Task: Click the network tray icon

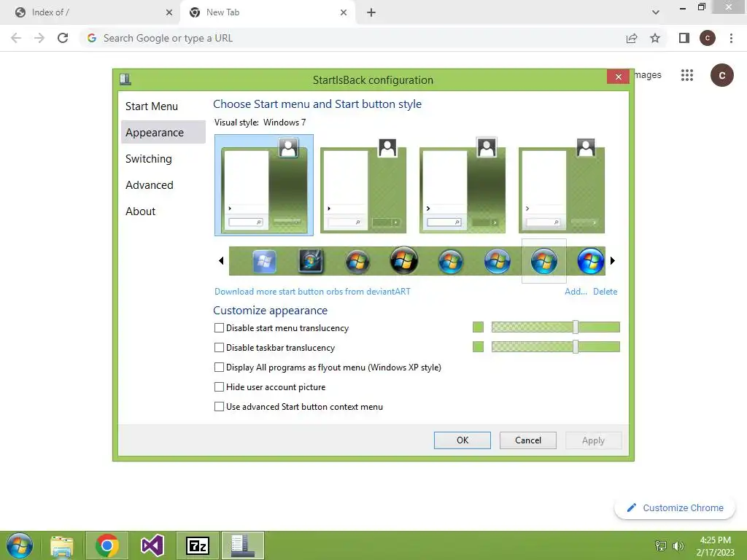Action: pos(661,545)
